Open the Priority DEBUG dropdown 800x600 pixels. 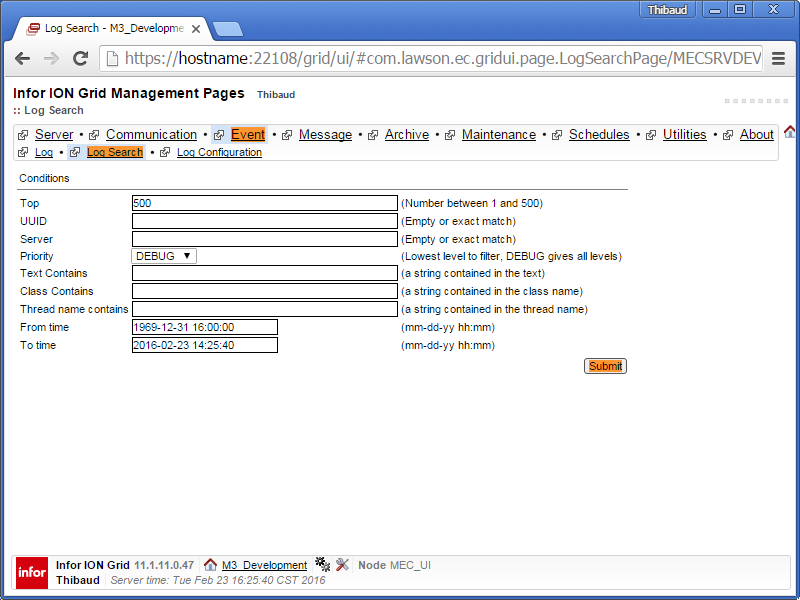pyautogui.click(x=165, y=256)
